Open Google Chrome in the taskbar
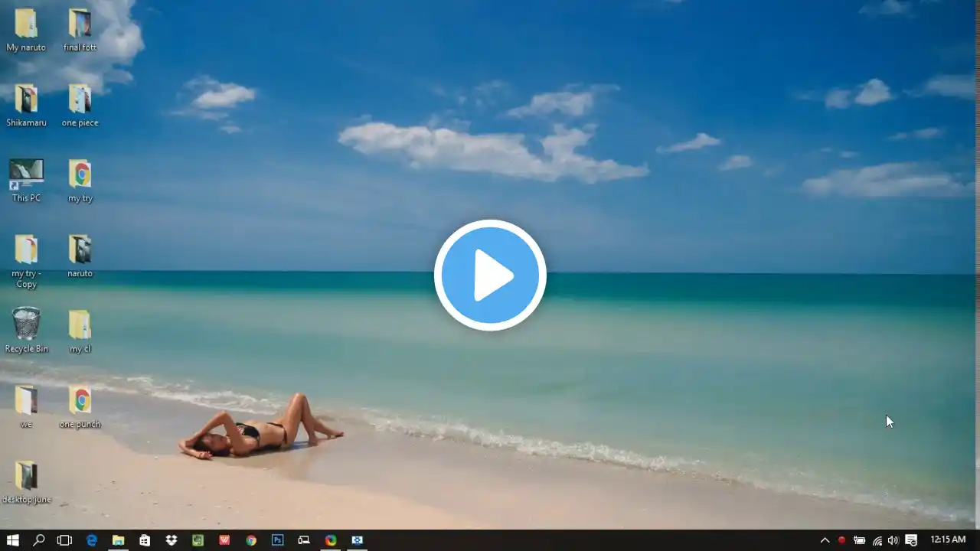The width and height of the screenshot is (980, 551). click(x=251, y=540)
